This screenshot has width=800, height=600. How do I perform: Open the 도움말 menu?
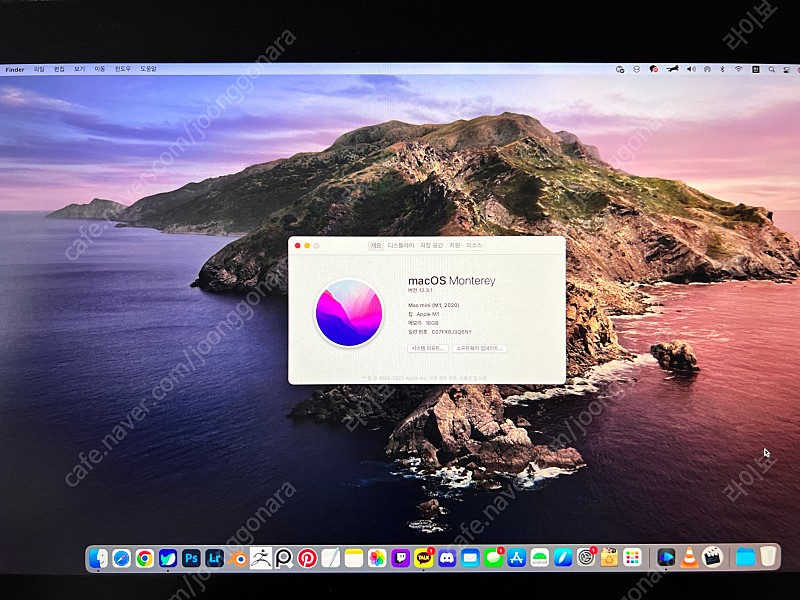[x=148, y=69]
